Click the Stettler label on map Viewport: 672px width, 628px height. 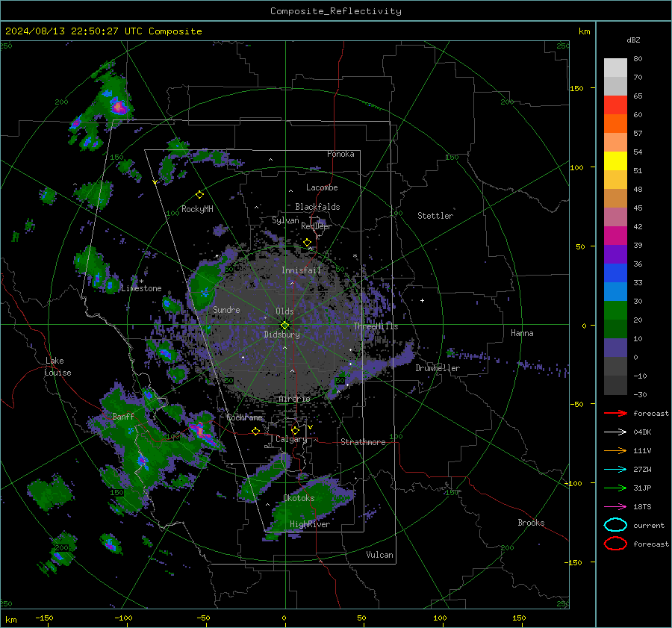435,216
